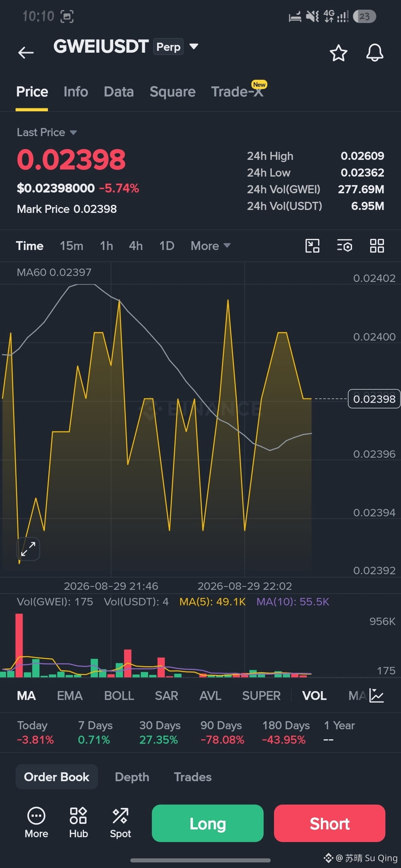Tap the 24h High value 0.02609
401x868 pixels.
point(362,156)
